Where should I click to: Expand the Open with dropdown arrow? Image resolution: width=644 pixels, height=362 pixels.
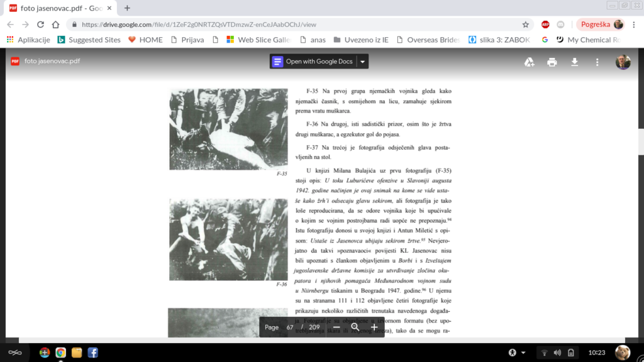(x=362, y=62)
